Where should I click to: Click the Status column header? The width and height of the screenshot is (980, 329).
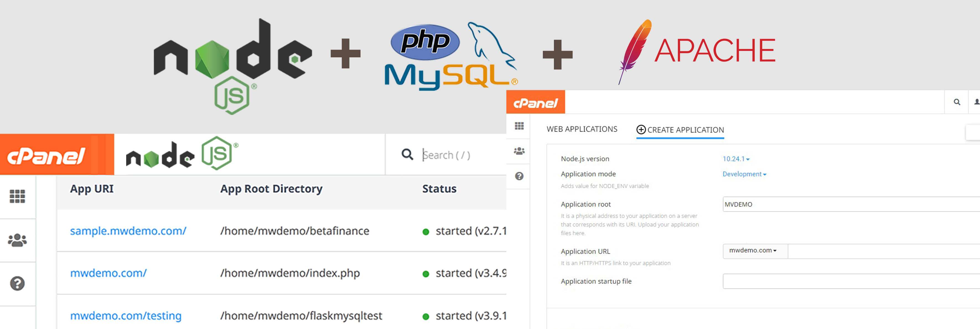pyautogui.click(x=439, y=189)
